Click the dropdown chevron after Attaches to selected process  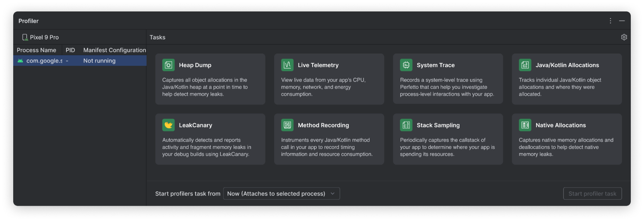(x=333, y=194)
